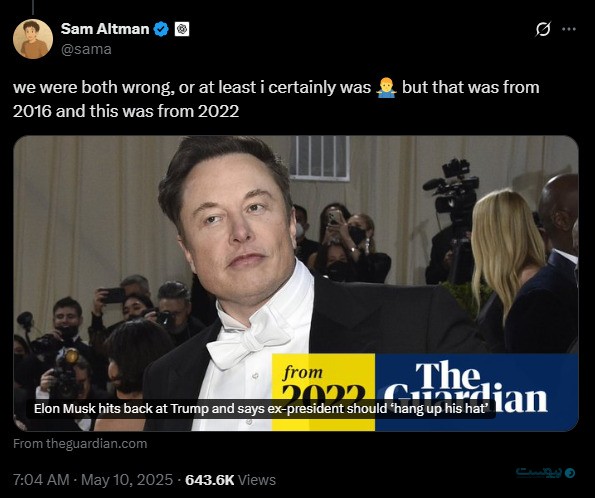Screen dimensions: 595x498
Task: Click the Views label next to the count
Action: coord(257,480)
